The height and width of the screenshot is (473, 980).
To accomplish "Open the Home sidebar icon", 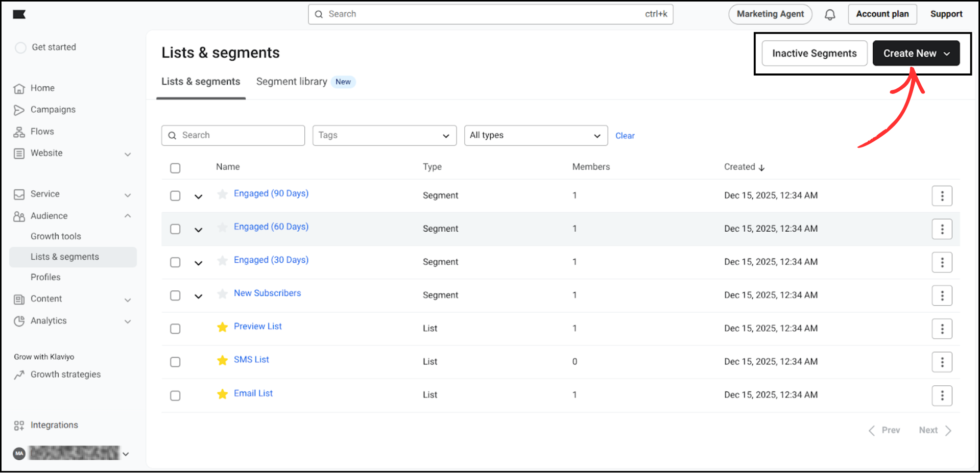I will point(19,88).
